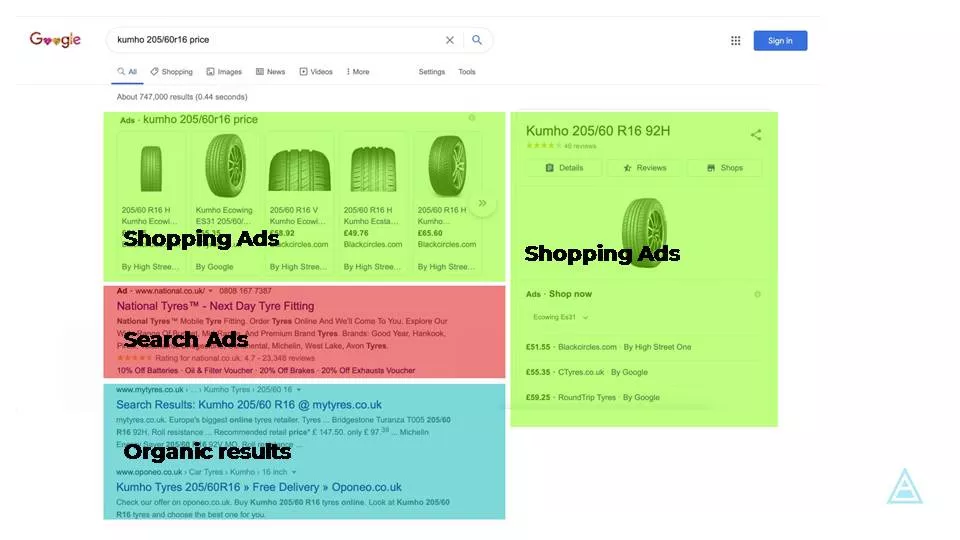Open the £49.76 Blackcircles tyre image
Screen dimensions: 960x540
[x=373, y=170]
